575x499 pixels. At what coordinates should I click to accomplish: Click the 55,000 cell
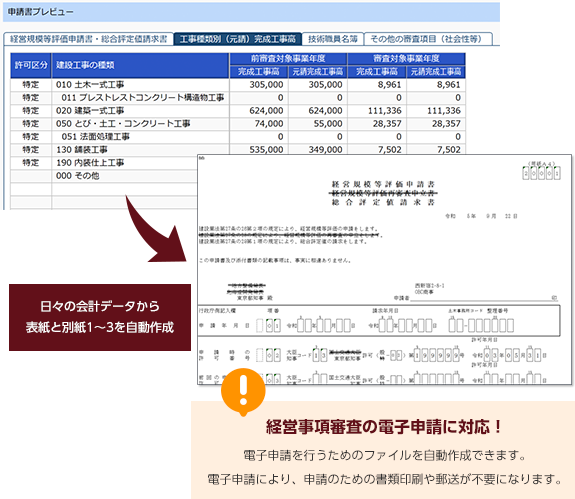pos(318,124)
